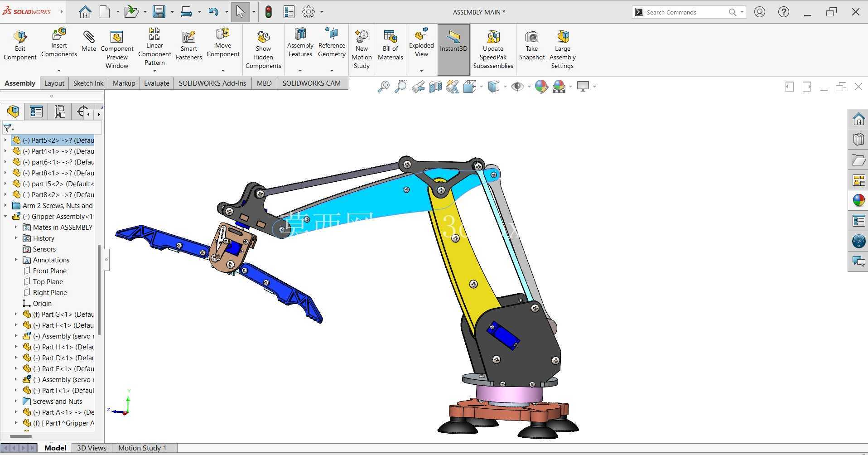The image size is (868, 455).
Task: Take Snapshot of the assembly
Action: [x=532, y=45]
